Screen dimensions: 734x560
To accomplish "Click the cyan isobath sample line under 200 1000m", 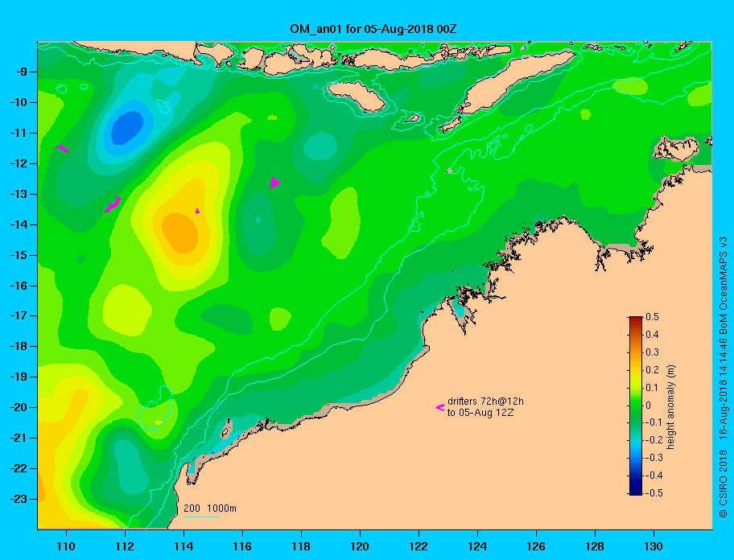I will (201, 517).
